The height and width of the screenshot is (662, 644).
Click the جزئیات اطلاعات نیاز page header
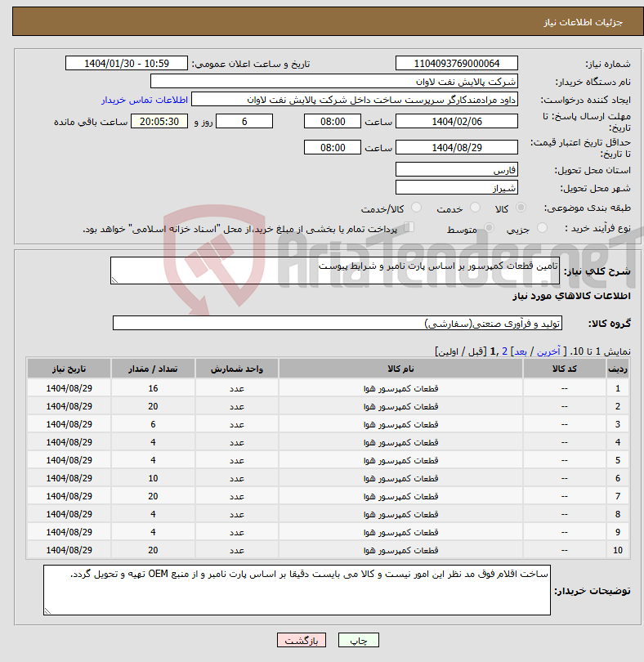583,22
